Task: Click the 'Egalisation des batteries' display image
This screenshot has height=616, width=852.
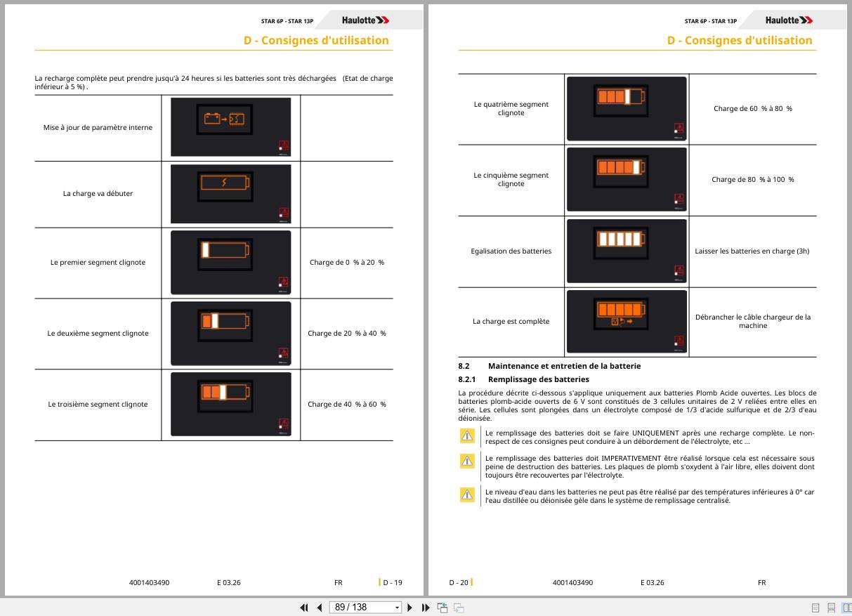Action: coord(627,250)
